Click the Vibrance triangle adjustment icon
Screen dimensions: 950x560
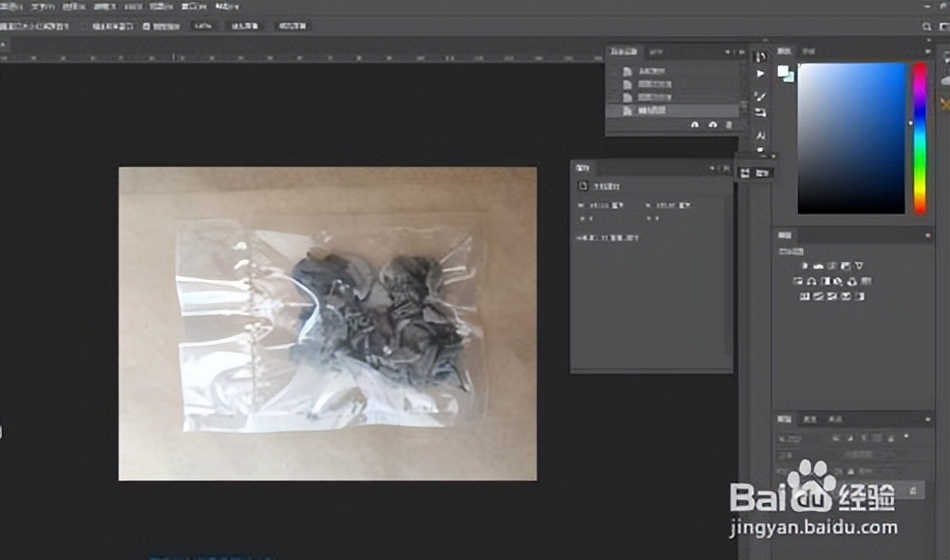[859, 266]
